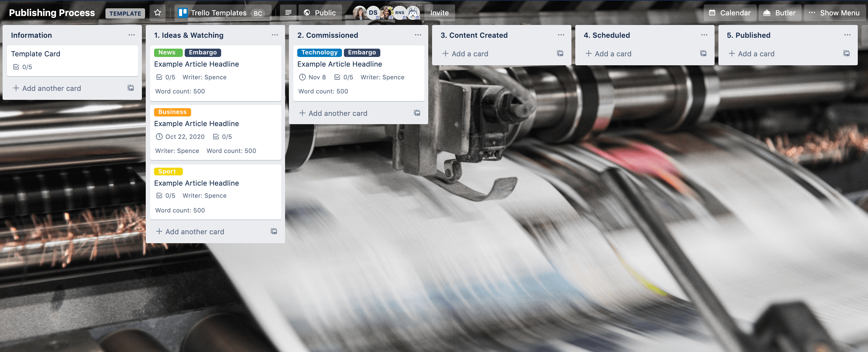
Task: Add another card to Commissioned list
Action: (333, 113)
